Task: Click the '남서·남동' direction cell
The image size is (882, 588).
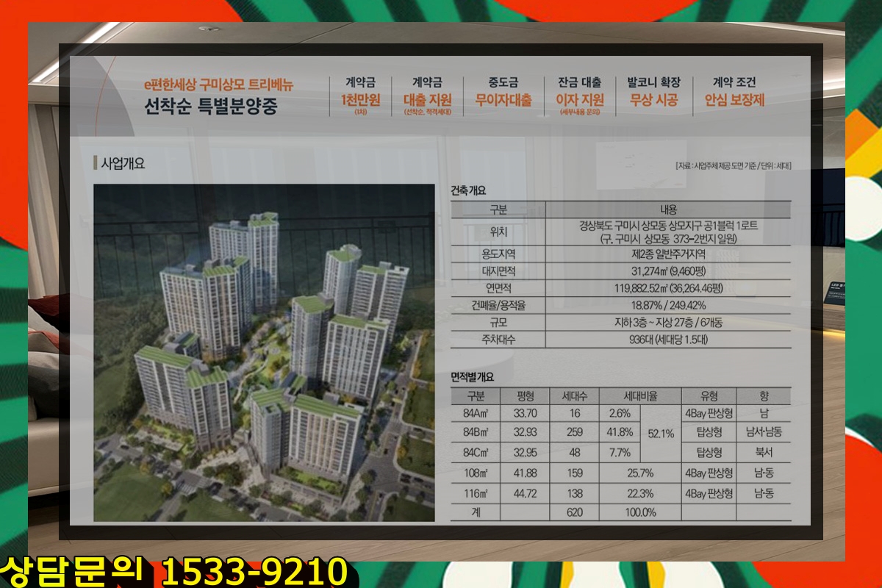Action: click(764, 432)
